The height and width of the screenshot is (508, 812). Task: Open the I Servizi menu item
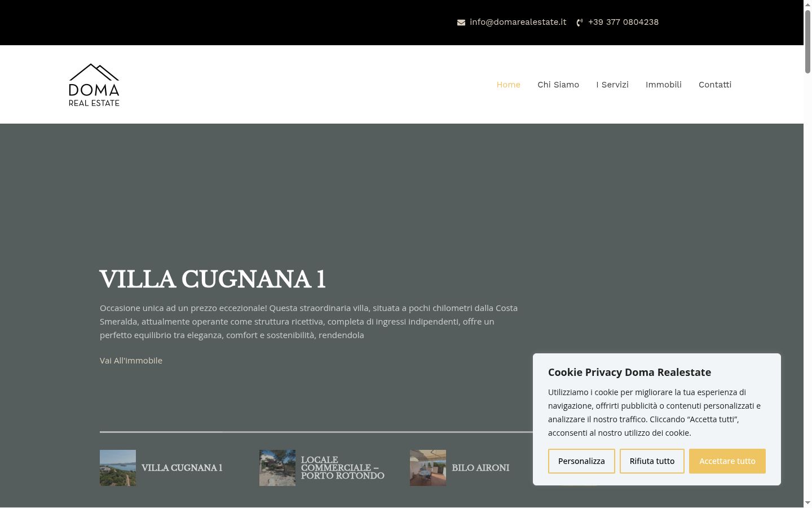pyautogui.click(x=612, y=85)
